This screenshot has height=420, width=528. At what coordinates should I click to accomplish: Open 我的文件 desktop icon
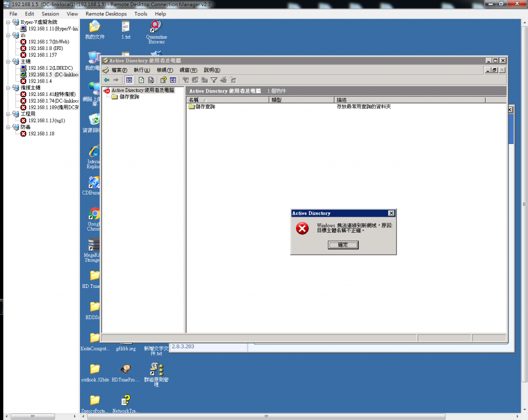coord(95,29)
